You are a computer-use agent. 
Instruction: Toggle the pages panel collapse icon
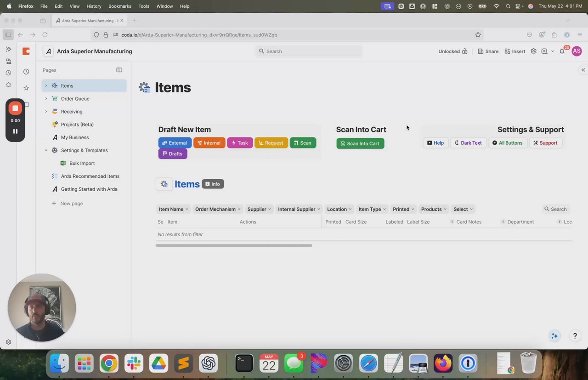click(119, 70)
